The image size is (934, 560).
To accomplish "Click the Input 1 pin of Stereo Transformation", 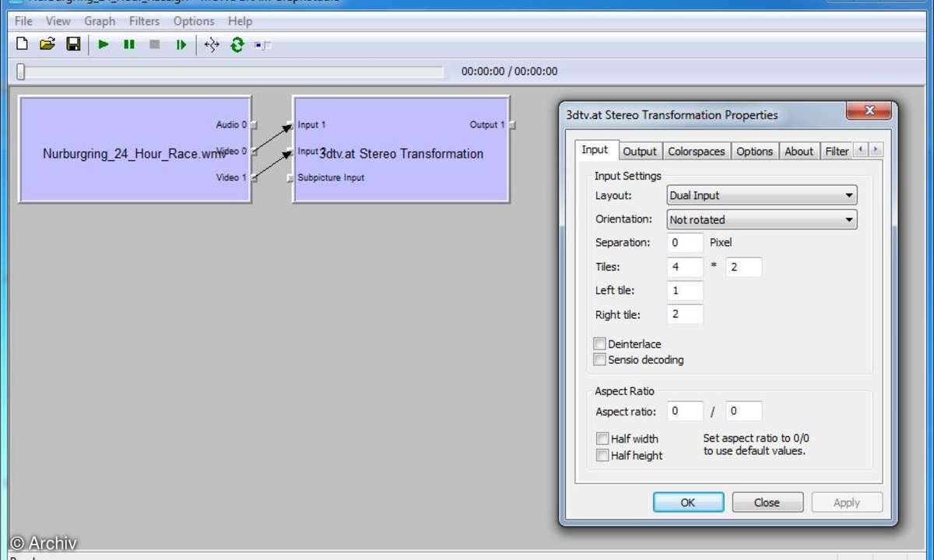I will pos(289,125).
